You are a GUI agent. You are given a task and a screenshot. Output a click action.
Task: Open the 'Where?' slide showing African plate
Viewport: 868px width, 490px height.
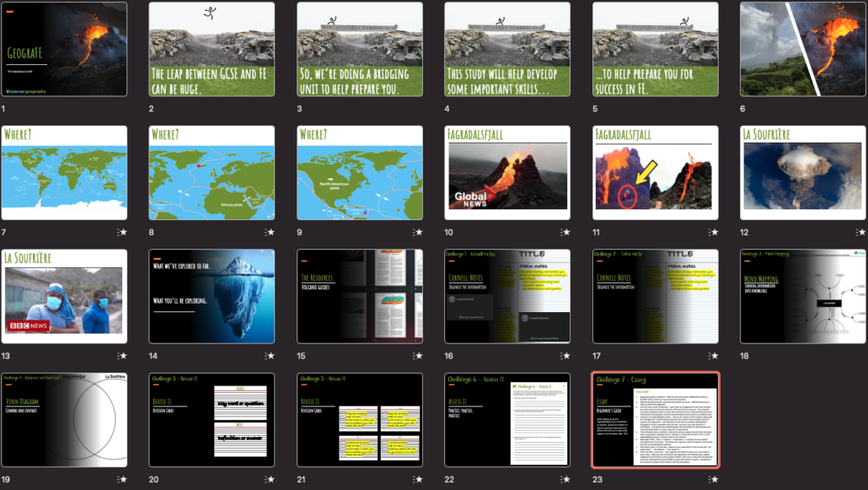point(212,173)
